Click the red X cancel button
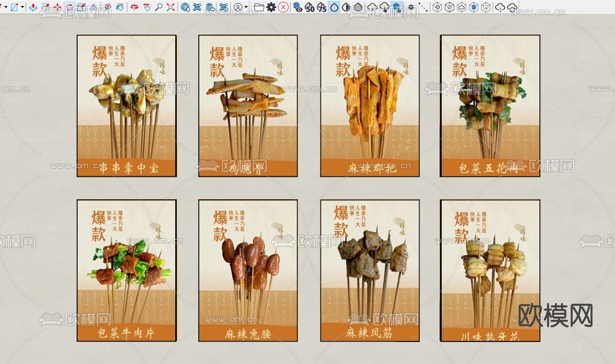Image resolution: width=615 pixels, height=364 pixels. point(283,6)
